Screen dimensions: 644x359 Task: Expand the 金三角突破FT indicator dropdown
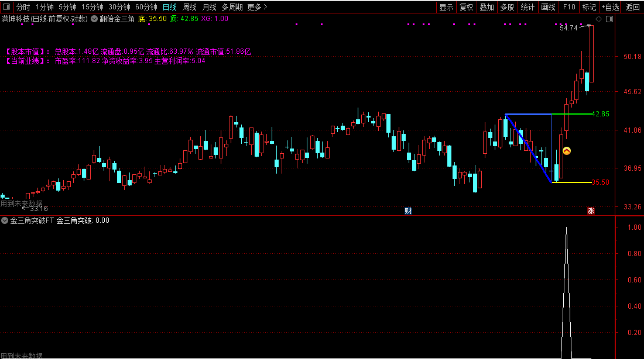pos(5,220)
